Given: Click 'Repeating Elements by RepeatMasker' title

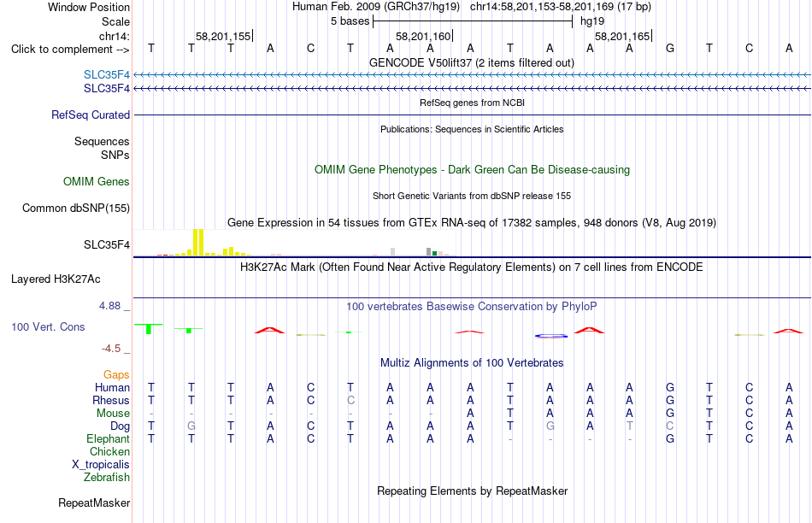Looking at the screenshot, I should pos(472,491).
